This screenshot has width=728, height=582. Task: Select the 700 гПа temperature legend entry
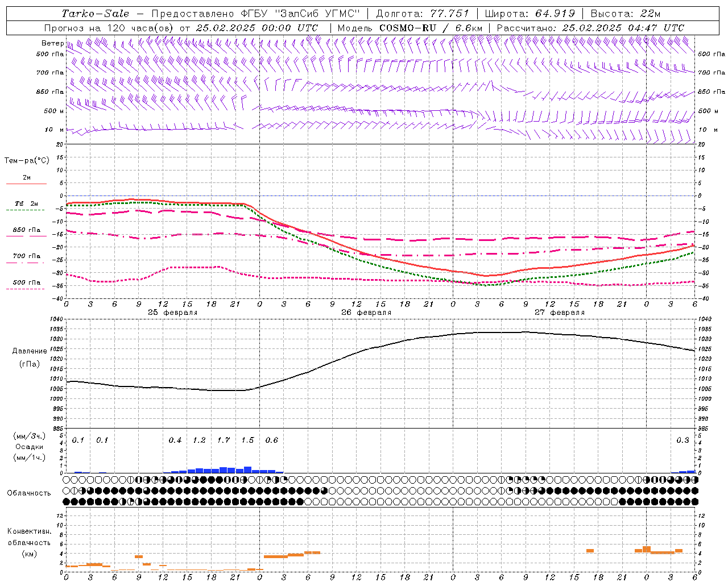click(x=26, y=256)
